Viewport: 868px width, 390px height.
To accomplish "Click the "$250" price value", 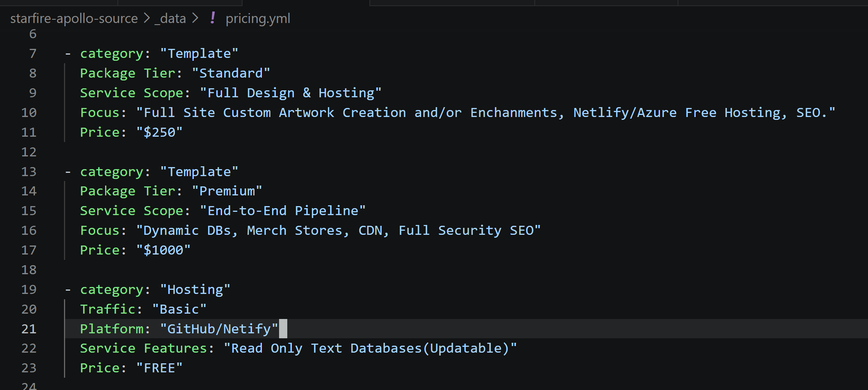I will pos(159,132).
